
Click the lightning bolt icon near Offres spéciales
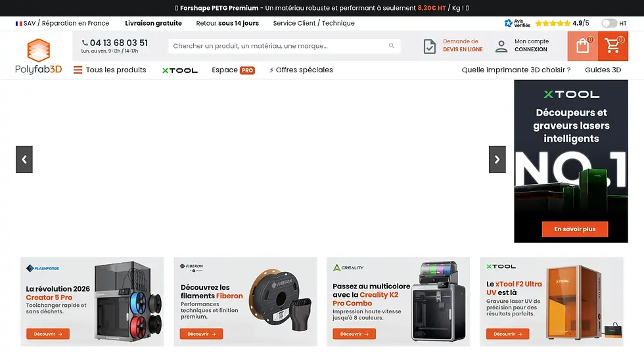tap(271, 70)
